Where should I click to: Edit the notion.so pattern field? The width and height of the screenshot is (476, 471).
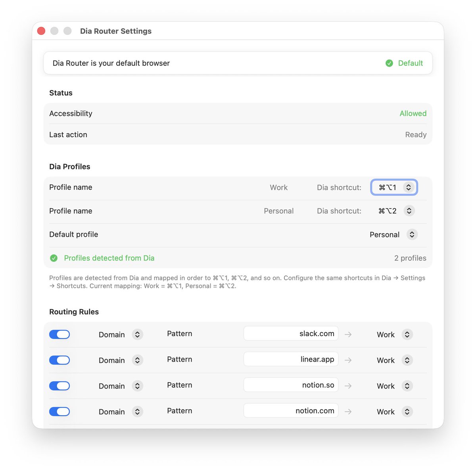tap(291, 385)
